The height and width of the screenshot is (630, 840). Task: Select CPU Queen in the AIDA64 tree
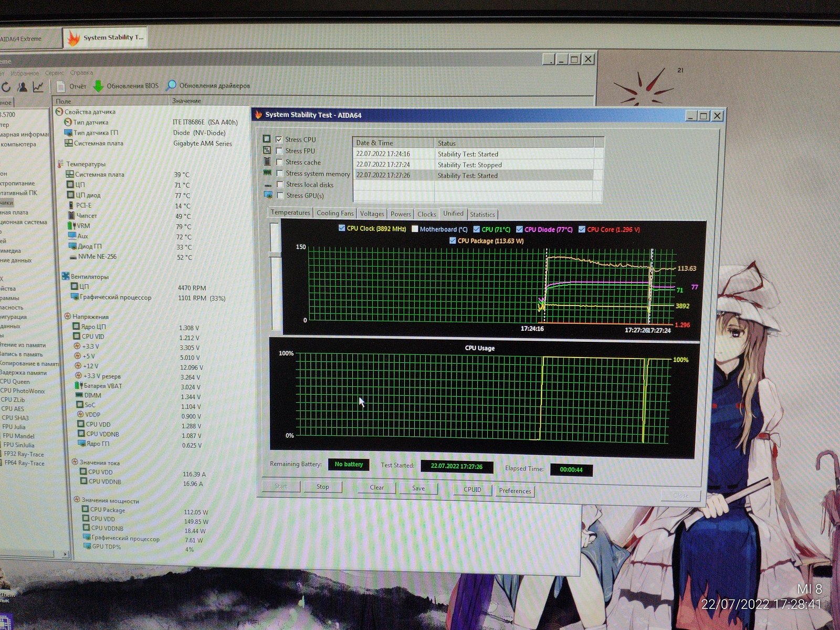[15, 382]
